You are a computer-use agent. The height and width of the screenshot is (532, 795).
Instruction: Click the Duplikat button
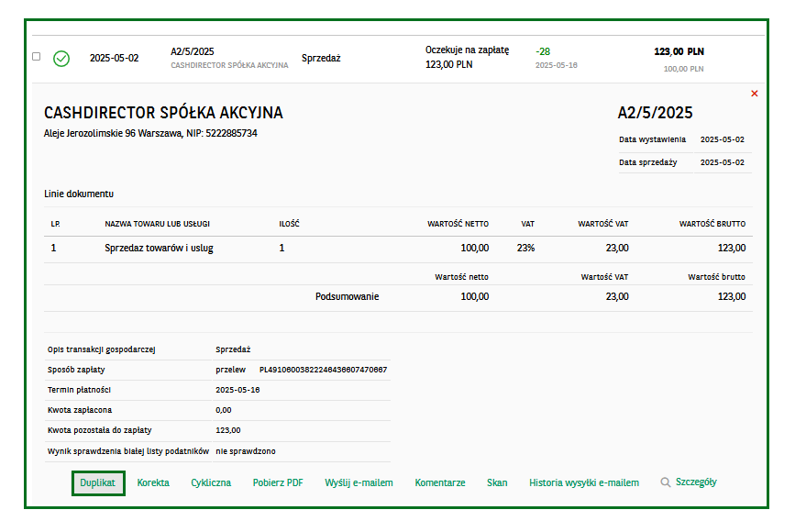click(98, 482)
